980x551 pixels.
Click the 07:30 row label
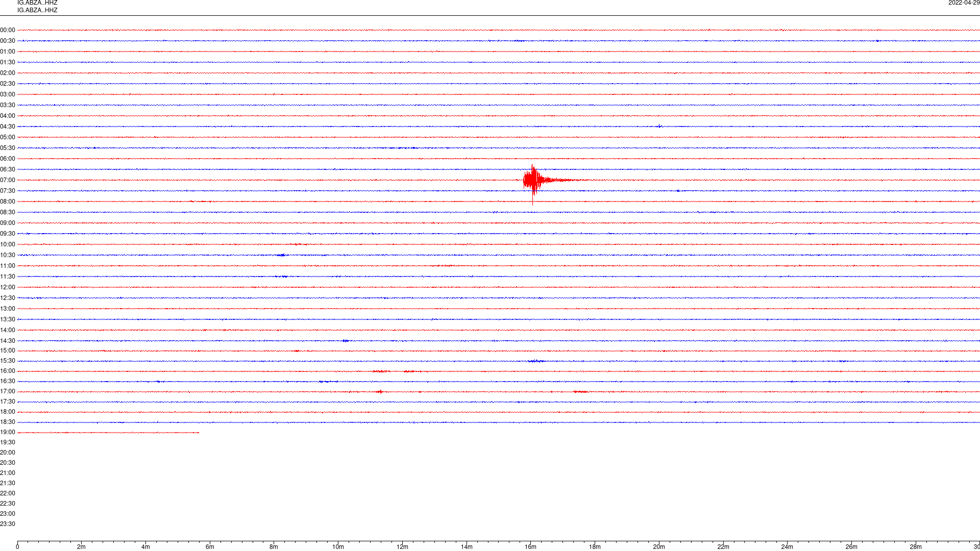8,191
